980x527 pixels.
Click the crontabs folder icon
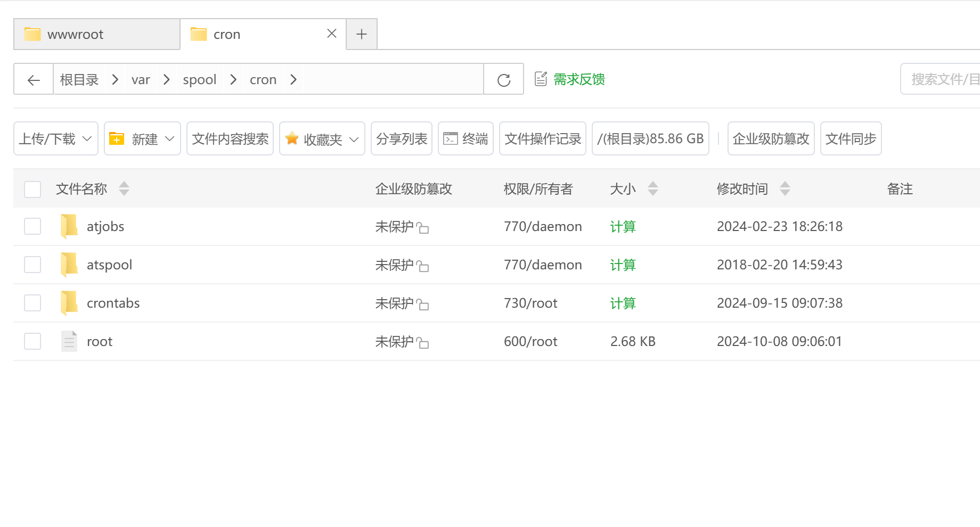69,303
